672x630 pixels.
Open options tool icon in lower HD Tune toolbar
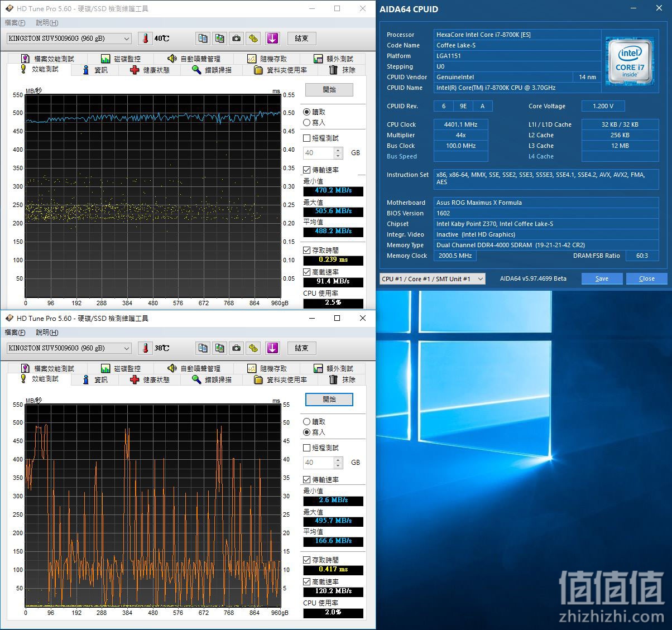point(253,348)
